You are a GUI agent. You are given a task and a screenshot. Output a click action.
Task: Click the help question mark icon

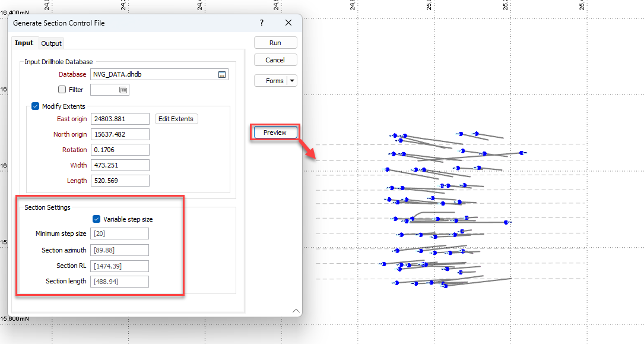click(x=261, y=23)
